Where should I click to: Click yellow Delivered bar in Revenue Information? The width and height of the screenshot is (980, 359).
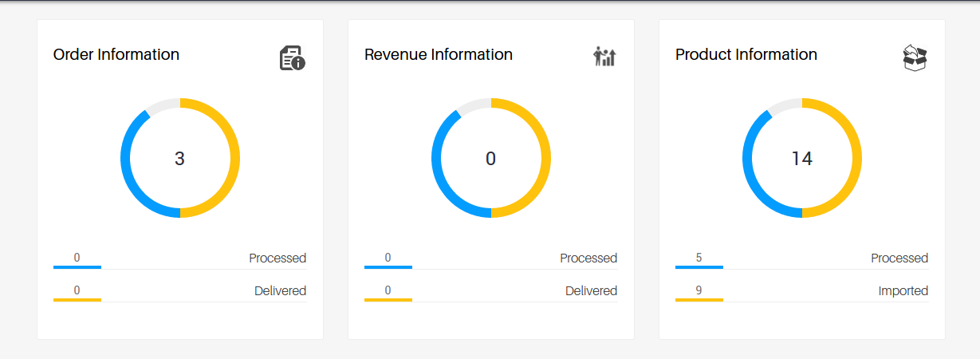coord(388,300)
